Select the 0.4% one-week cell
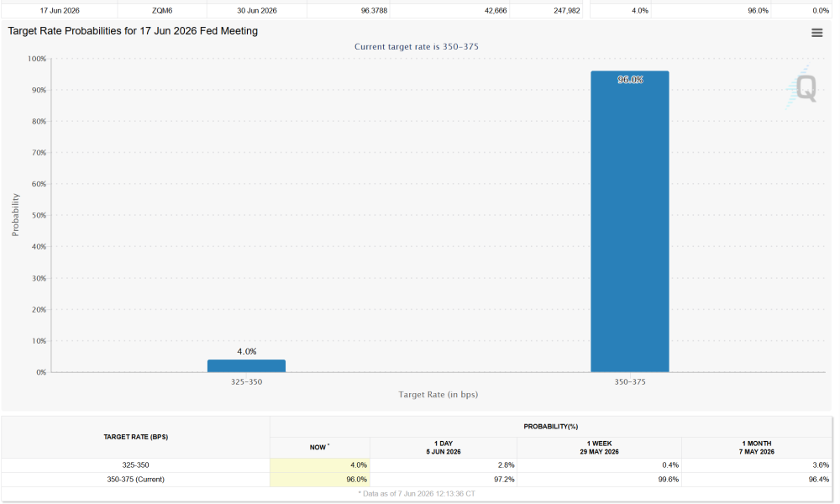 pos(599,465)
